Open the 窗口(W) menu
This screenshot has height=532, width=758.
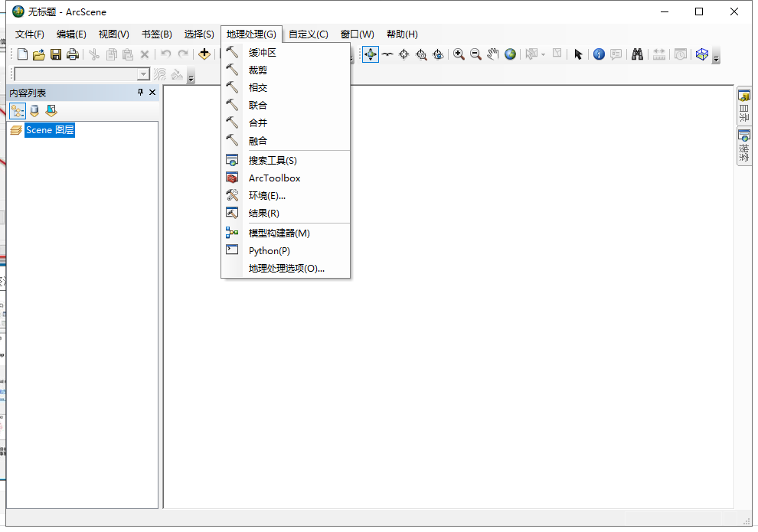coord(358,34)
